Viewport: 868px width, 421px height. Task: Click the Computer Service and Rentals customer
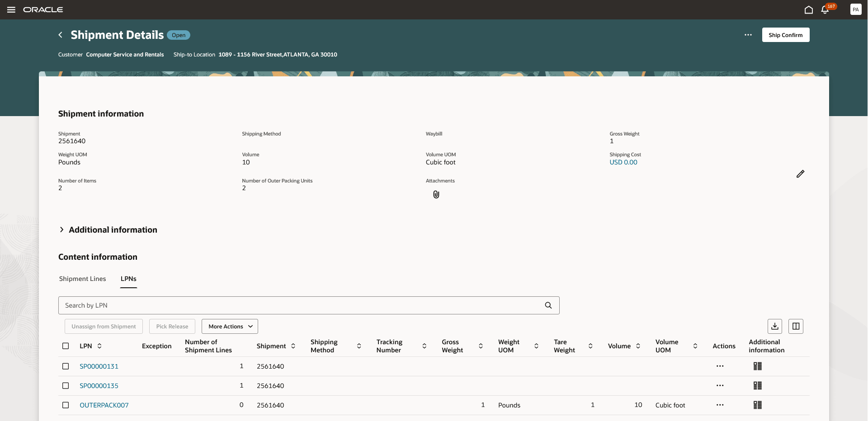coord(125,55)
